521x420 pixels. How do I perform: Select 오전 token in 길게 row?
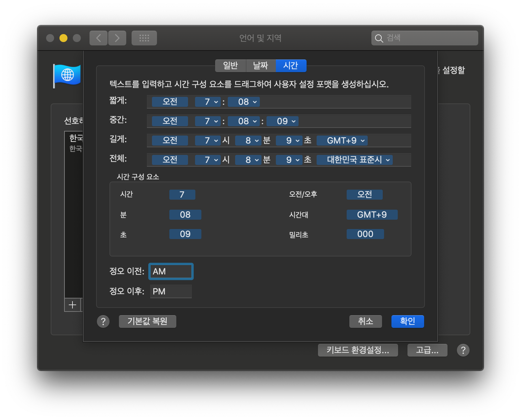170,141
